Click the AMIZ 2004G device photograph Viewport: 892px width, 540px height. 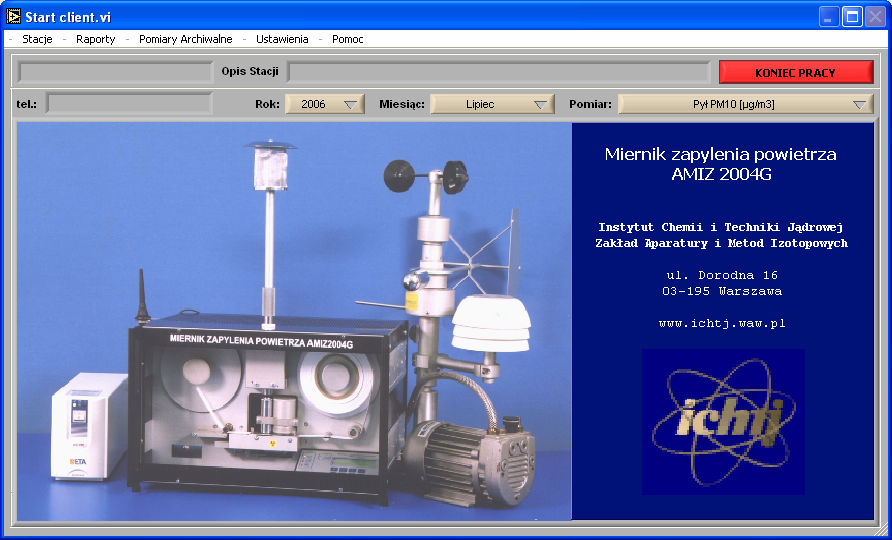tap(294, 321)
